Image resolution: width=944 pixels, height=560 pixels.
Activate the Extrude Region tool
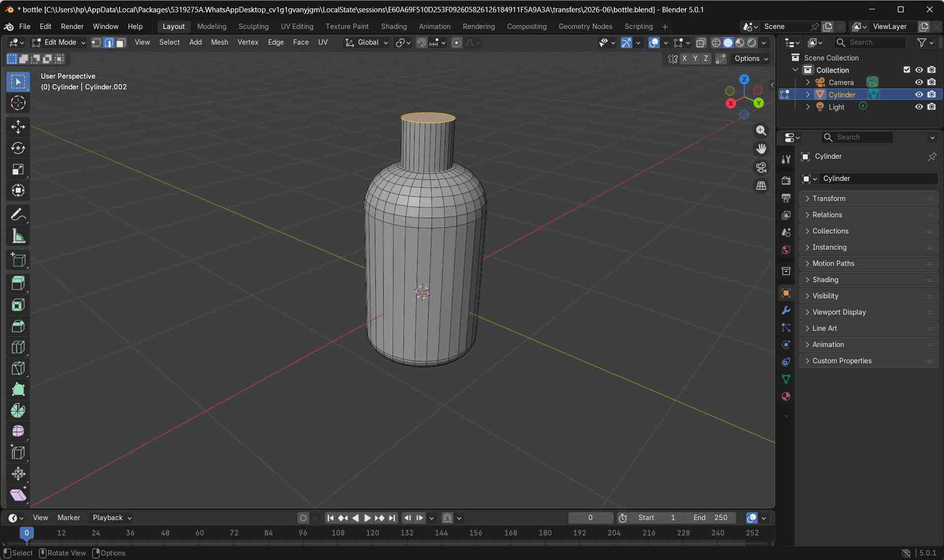pyautogui.click(x=18, y=283)
